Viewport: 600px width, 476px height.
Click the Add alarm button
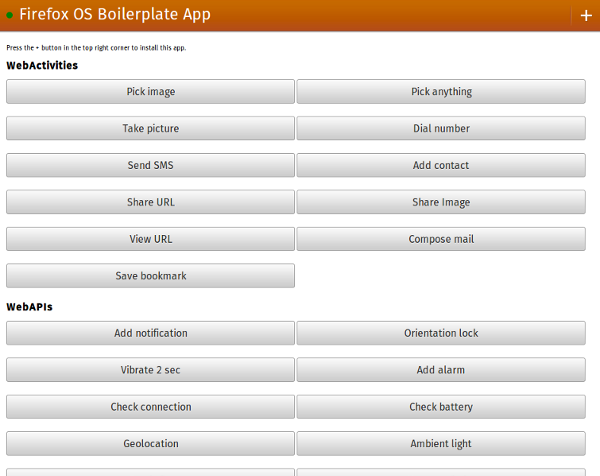[x=441, y=371]
